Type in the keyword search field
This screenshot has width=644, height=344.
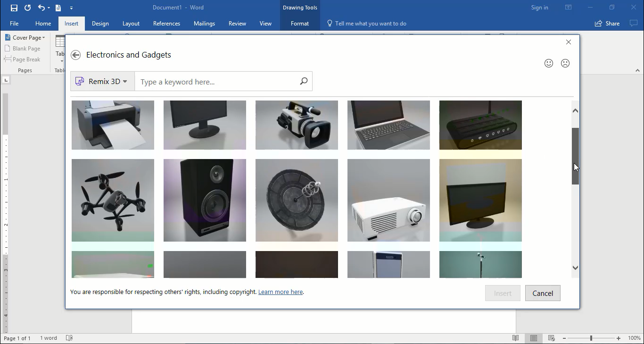click(217, 82)
